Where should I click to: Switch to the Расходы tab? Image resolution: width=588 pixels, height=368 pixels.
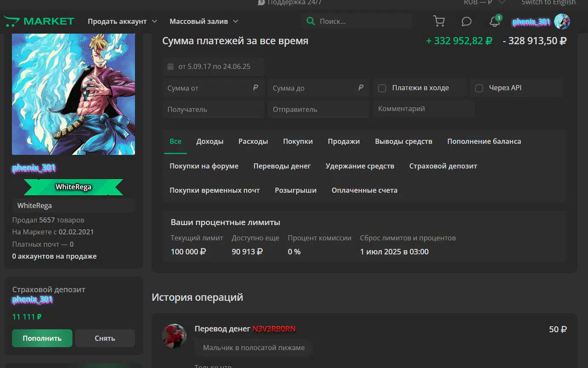253,141
